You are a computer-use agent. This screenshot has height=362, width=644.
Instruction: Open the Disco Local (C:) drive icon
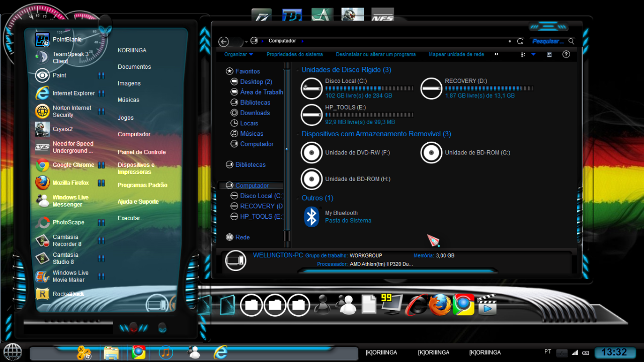[311, 88]
